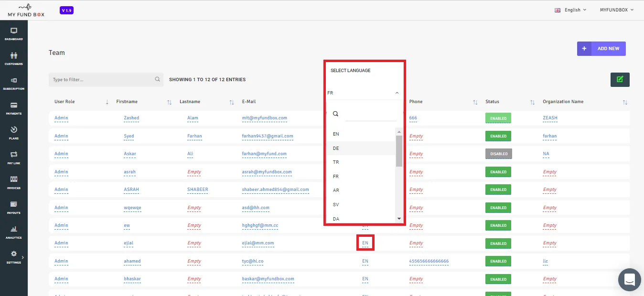Open Plans from the sidebar
Screen dimensions: 644x296
point(14,133)
